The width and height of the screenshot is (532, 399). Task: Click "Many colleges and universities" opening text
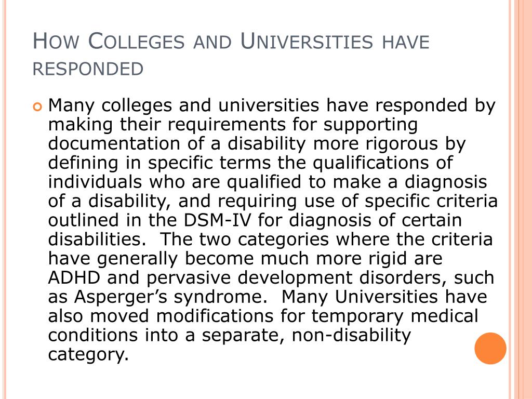pos(183,105)
